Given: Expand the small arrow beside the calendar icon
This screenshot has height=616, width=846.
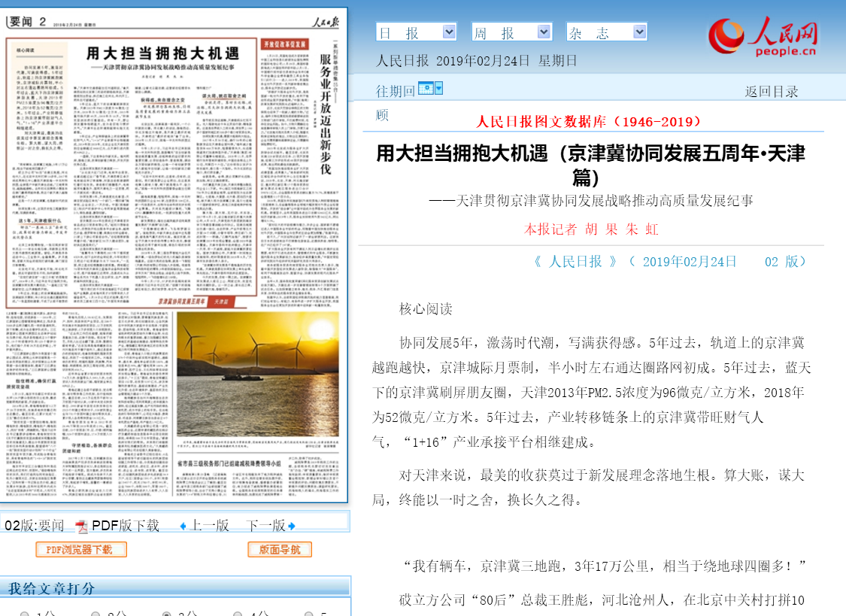Looking at the screenshot, I should [438, 88].
